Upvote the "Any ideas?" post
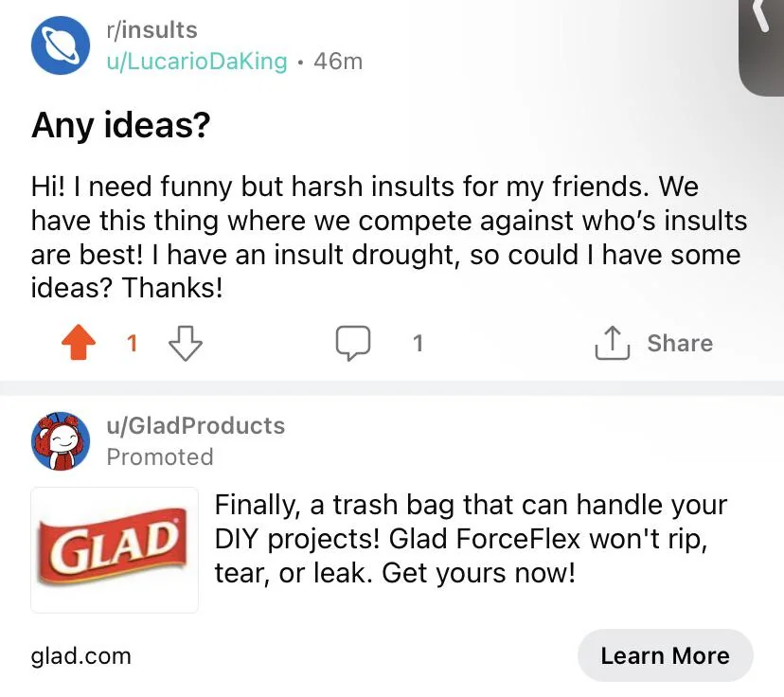 (x=79, y=344)
